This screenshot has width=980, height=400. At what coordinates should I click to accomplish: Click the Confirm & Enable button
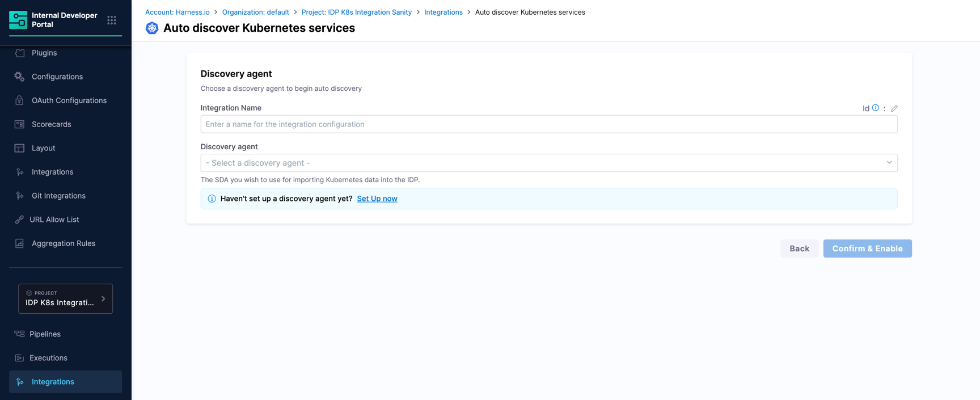tap(867, 249)
